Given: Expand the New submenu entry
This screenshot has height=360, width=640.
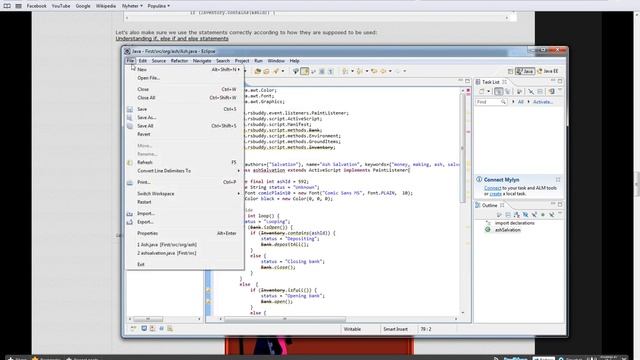Looking at the screenshot, I should pos(184,69).
